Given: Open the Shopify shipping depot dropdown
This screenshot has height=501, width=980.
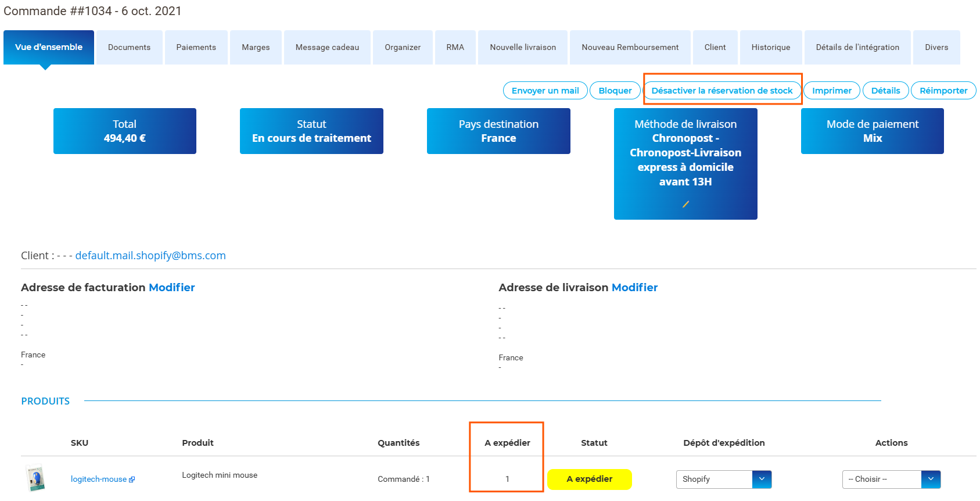Looking at the screenshot, I should tap(723, 479).
